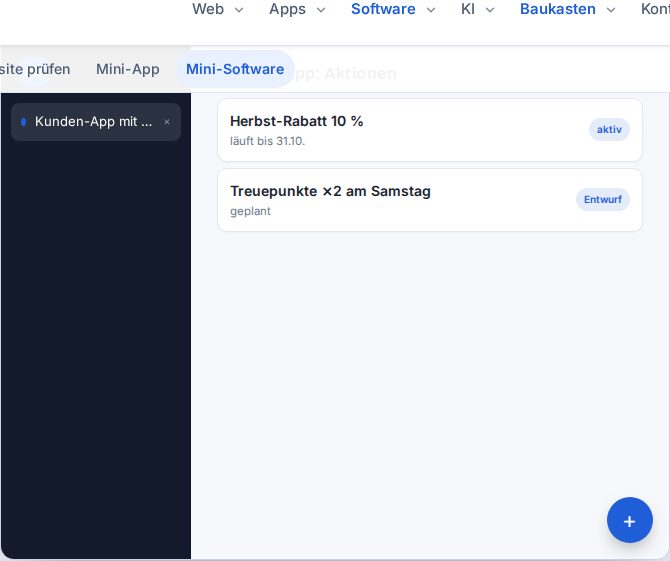Expand the chevron next to Baukasten
Viewport: 670px width, 561px height.
pos(611,10)
